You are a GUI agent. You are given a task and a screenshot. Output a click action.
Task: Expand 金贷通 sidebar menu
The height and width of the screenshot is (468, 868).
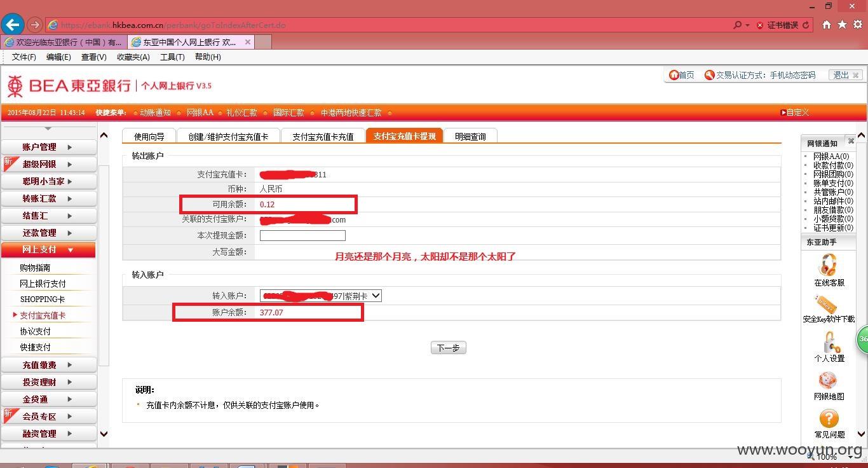(x=48, y=399)
